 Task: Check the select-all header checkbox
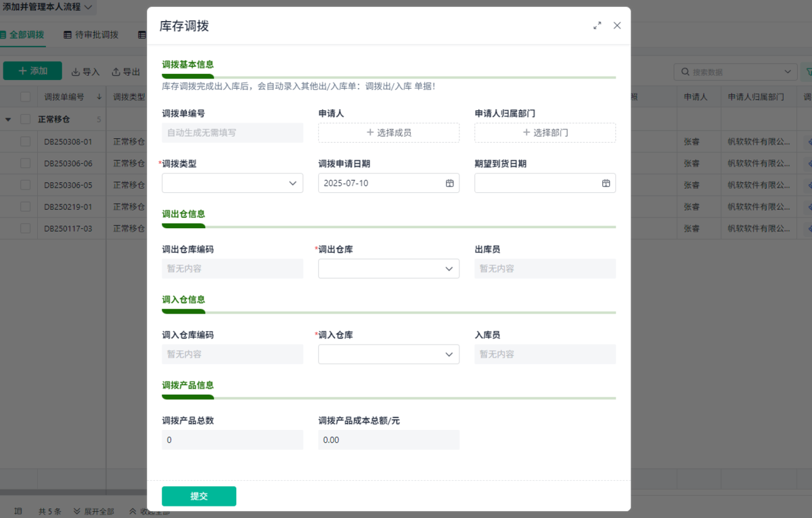click(x=25, y=97)
